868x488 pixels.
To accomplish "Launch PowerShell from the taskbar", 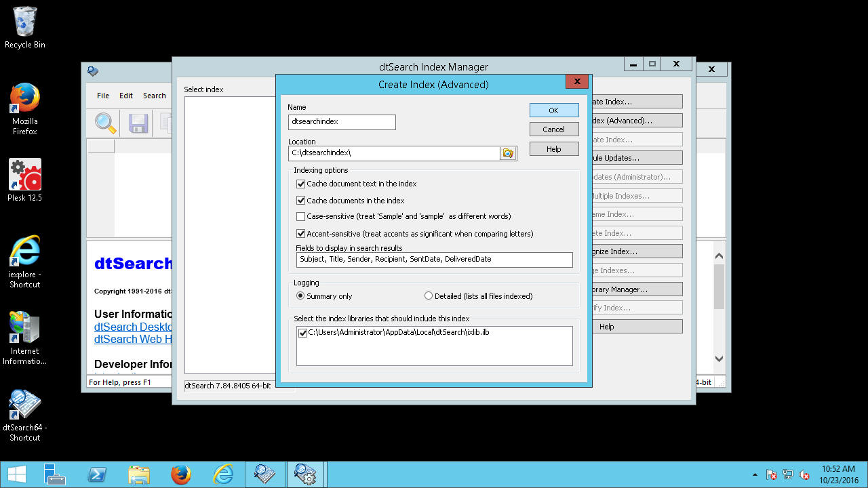I will 97,474.
